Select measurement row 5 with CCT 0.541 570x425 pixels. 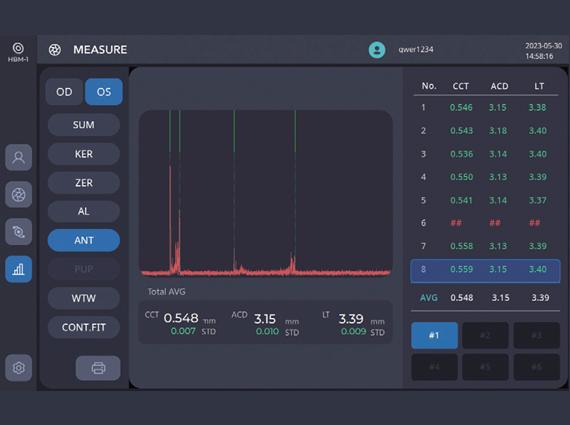pos(485,200)
